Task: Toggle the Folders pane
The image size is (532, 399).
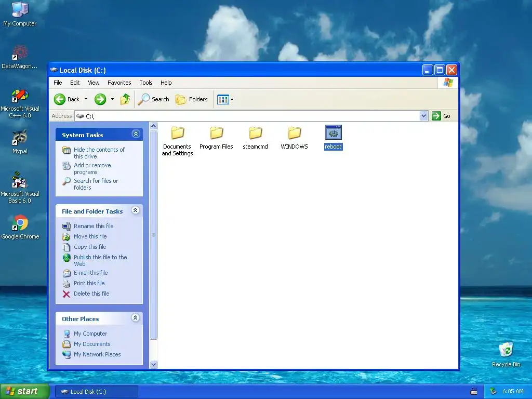Action: [192, 99]
